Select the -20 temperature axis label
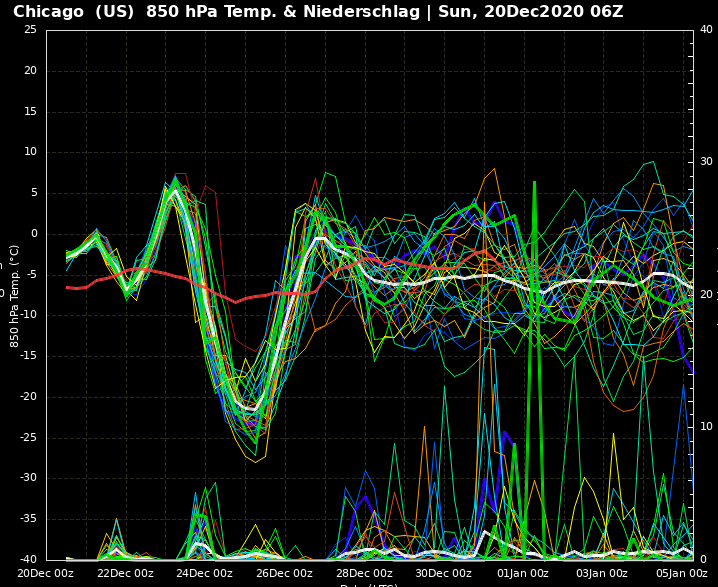The width and height of the screenshot is (718, 587). (x=27, y=397)
